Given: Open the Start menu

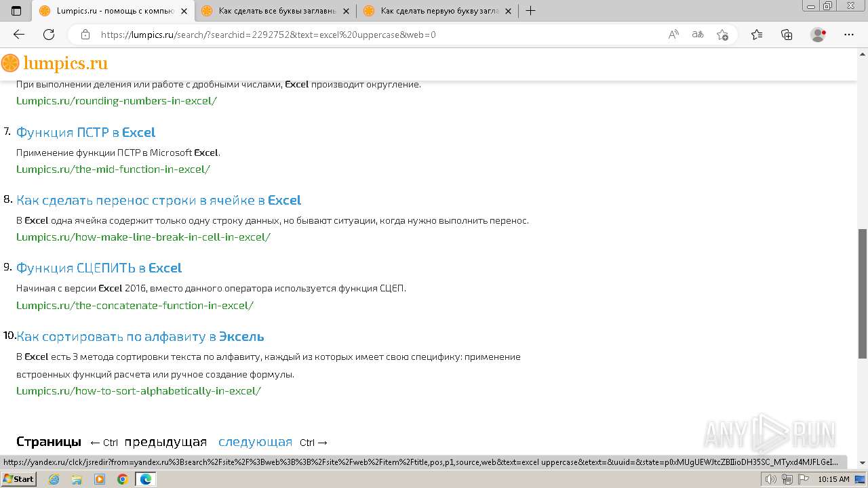Looking at the screenshot, I should (18, 479).
